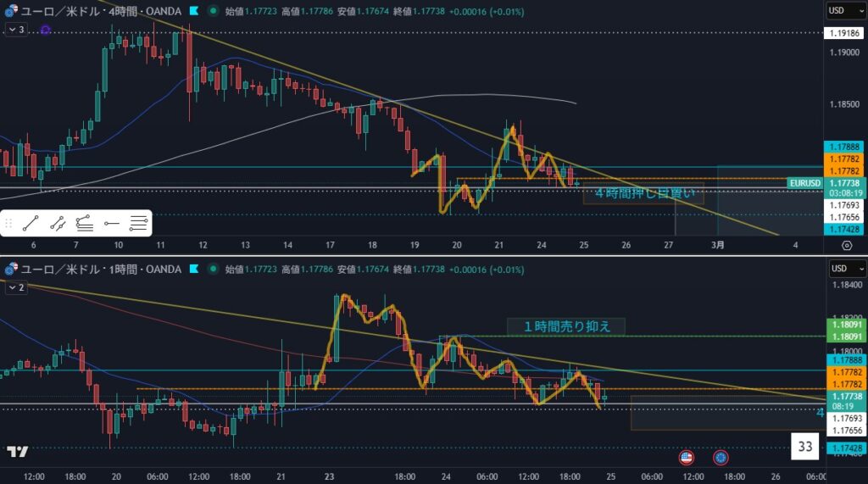Pick the horizontal ray drawing tool
Viewport: 868px width, 484px height.
(x=111, y=224)
